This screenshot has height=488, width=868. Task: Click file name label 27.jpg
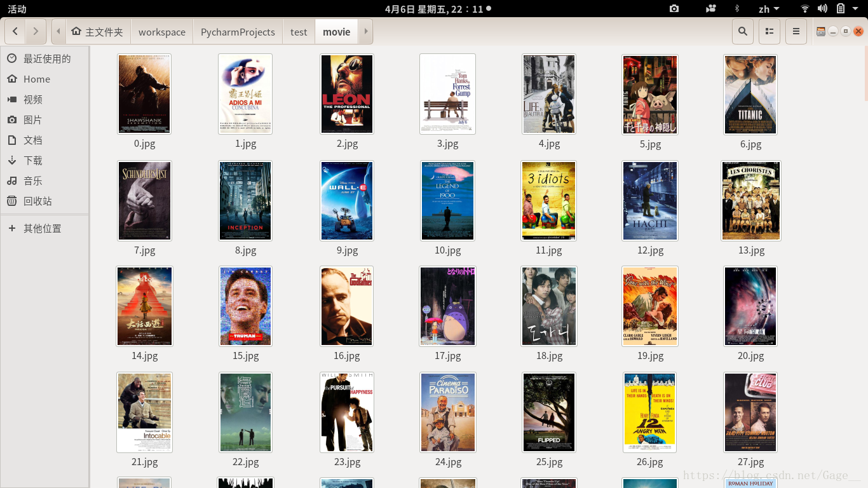751,462
